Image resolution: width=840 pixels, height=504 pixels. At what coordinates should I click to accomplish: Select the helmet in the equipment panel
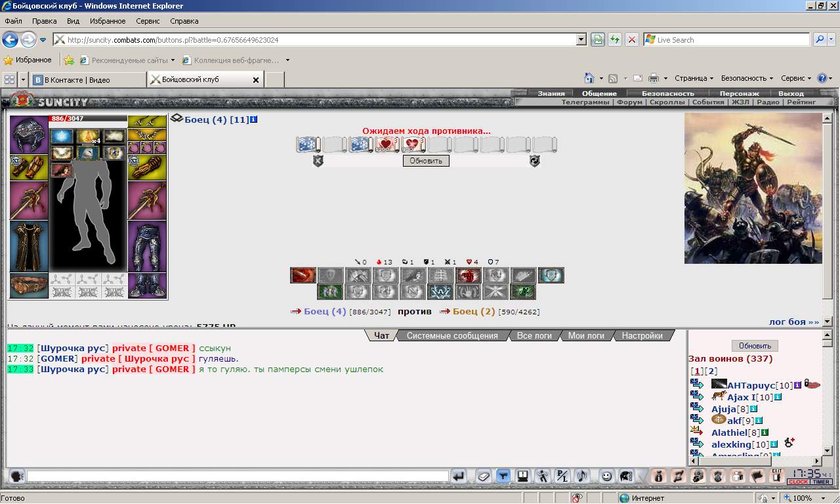point(29,135)
